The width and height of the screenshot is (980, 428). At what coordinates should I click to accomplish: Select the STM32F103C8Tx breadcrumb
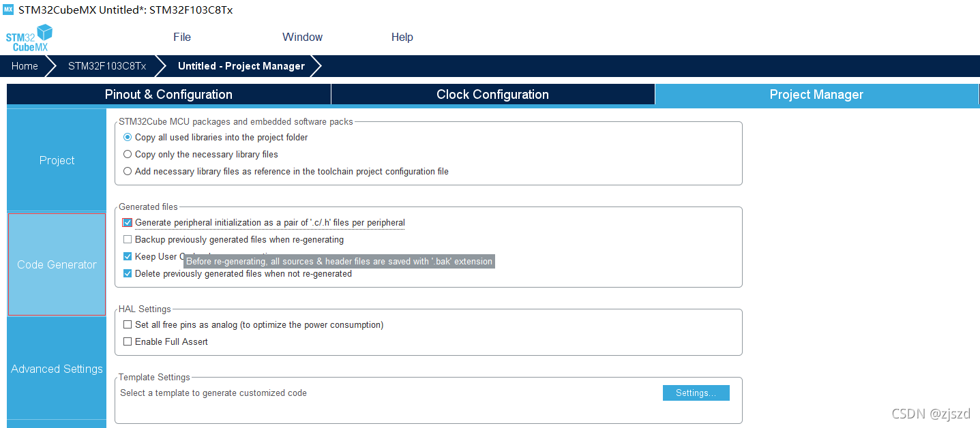pyautogui.click(x=107, y=66)
